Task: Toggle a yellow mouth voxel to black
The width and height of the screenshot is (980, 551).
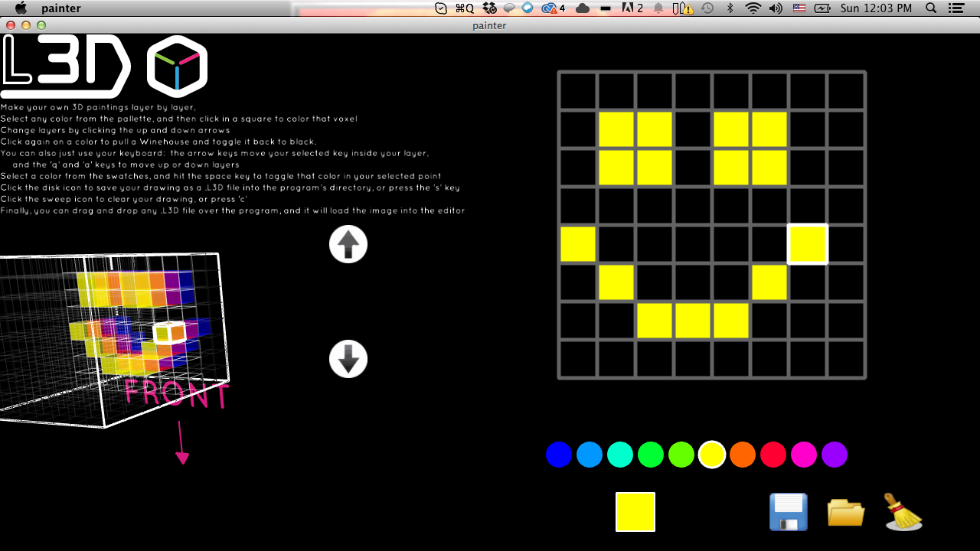Action: click(x=693, y=321)
